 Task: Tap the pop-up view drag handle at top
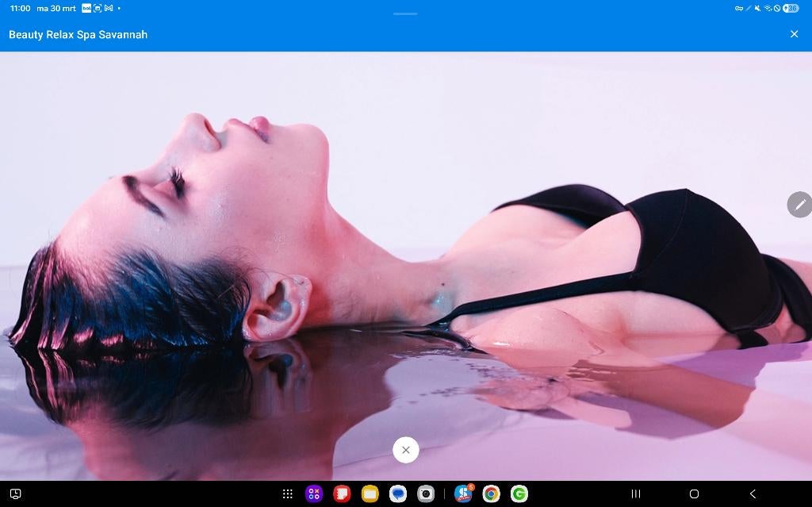(405, 14)
